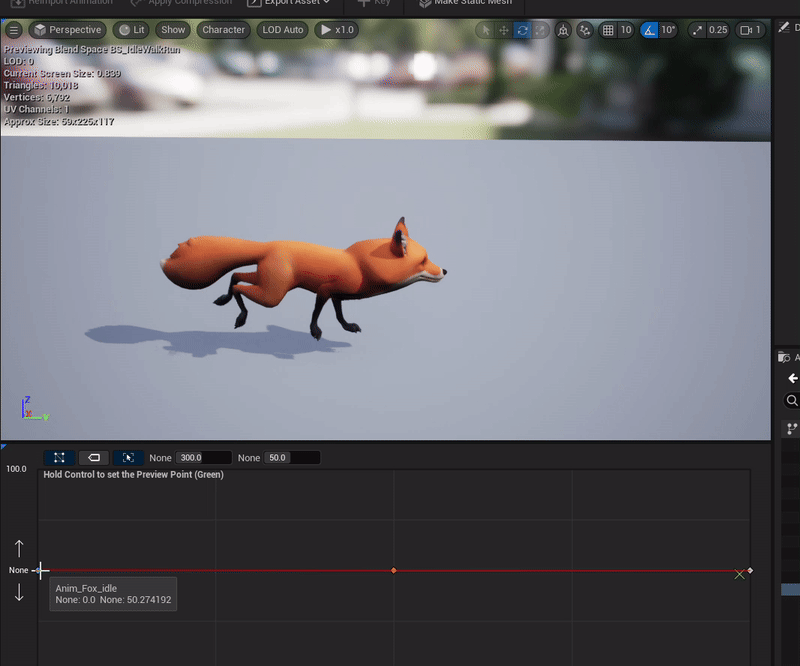
Task: Open the viewport options hamburger menu
Action: [x=14, y=30]
